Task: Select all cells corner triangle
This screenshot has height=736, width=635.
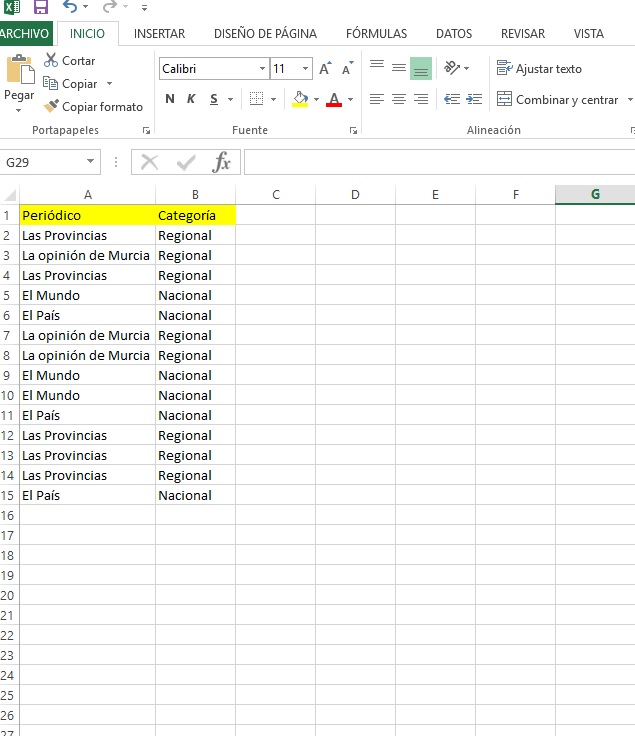Action: tap(10, 194)
